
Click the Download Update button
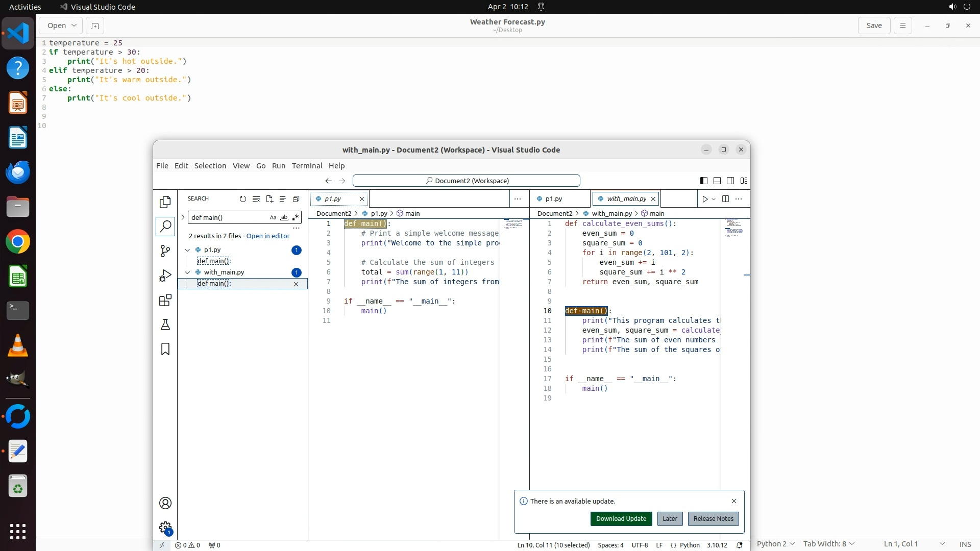pyautogui.click(x=621, y=519)
